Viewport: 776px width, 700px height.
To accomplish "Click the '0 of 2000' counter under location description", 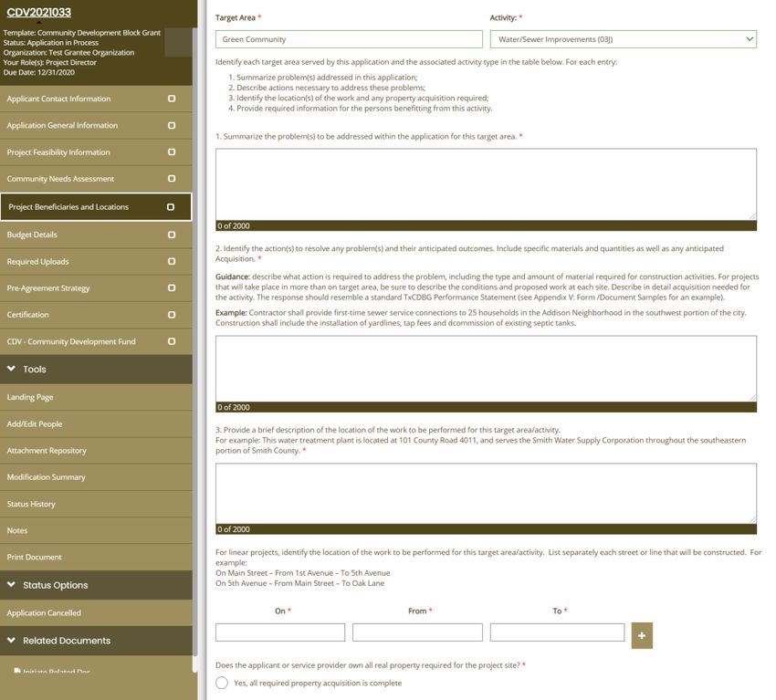I will pos(234,529).
